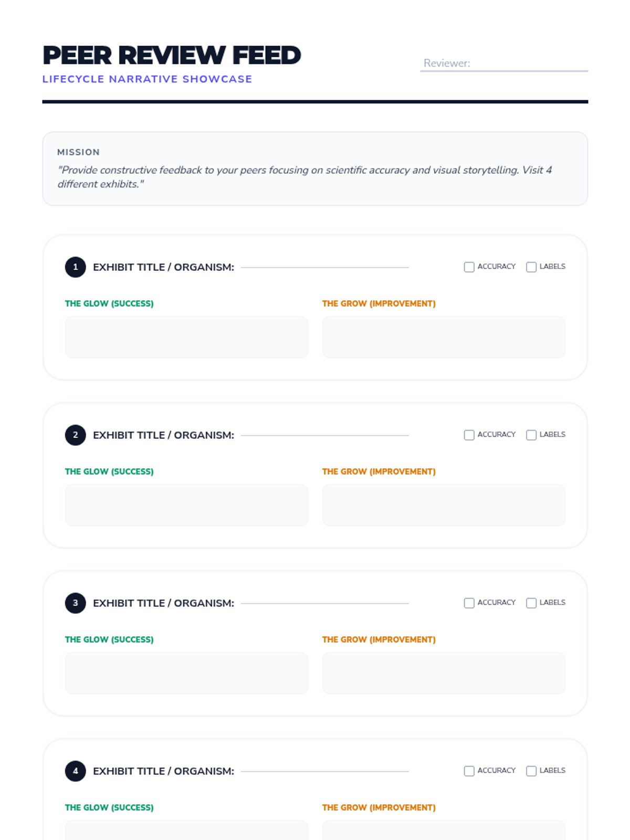This screenshot has width=630, height=840.
Task: Enable Accuracy checkbox for exhibit 3
Action: coord(469,603)
